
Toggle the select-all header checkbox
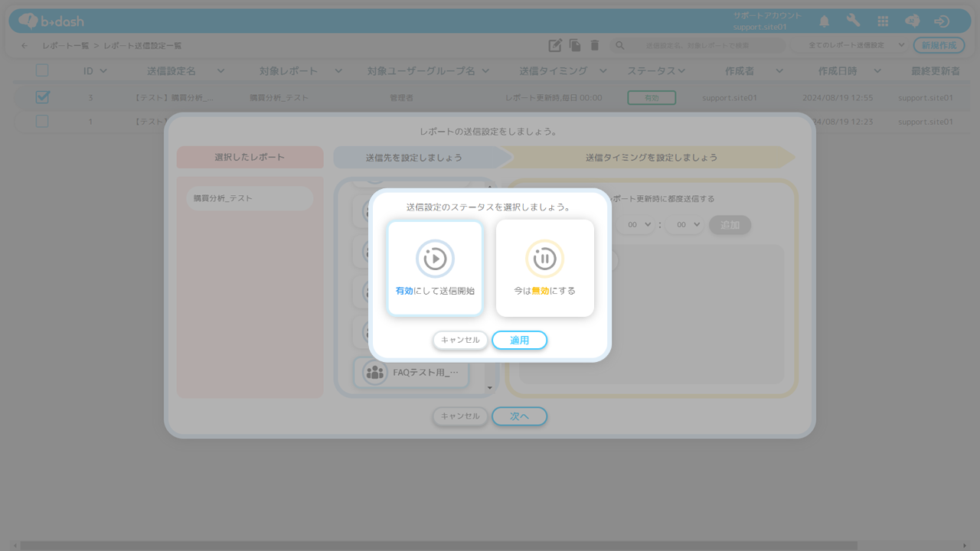pos(42,70)
